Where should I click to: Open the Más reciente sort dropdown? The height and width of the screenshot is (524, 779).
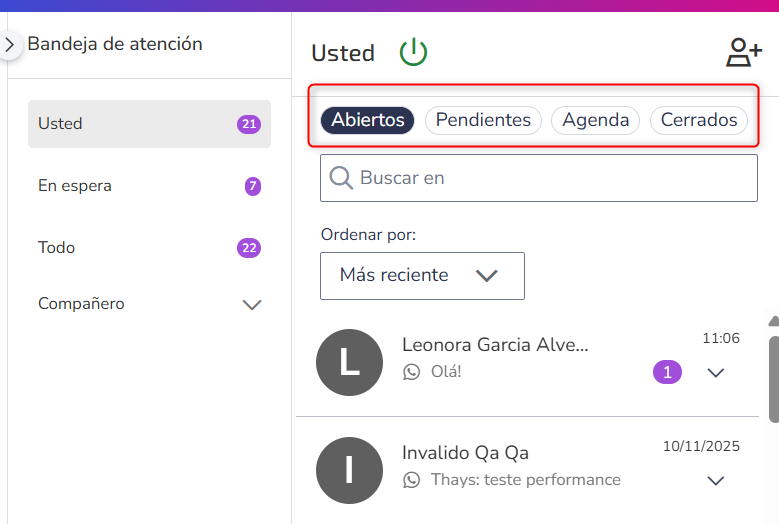pos(422,276)
